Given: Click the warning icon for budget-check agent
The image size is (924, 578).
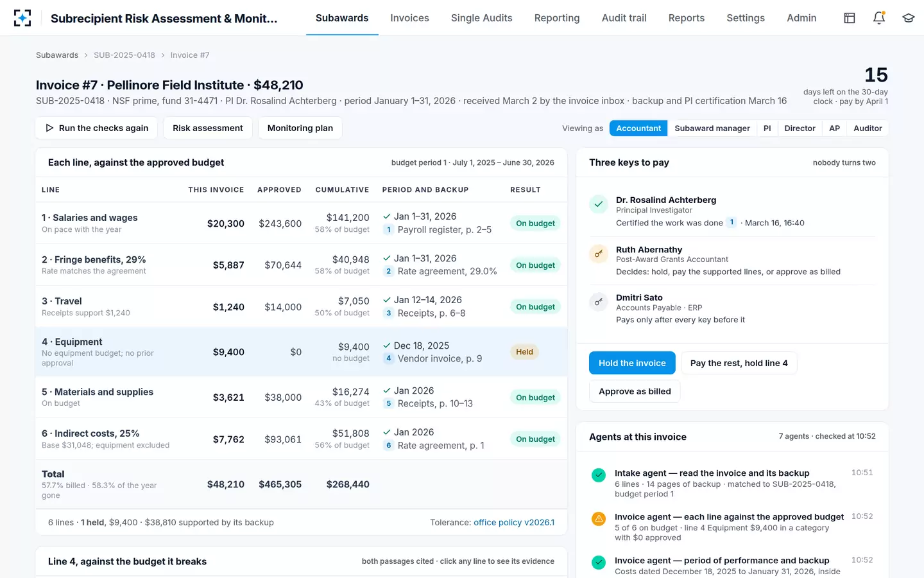Looking at the screenshot, I should [599, 519].
